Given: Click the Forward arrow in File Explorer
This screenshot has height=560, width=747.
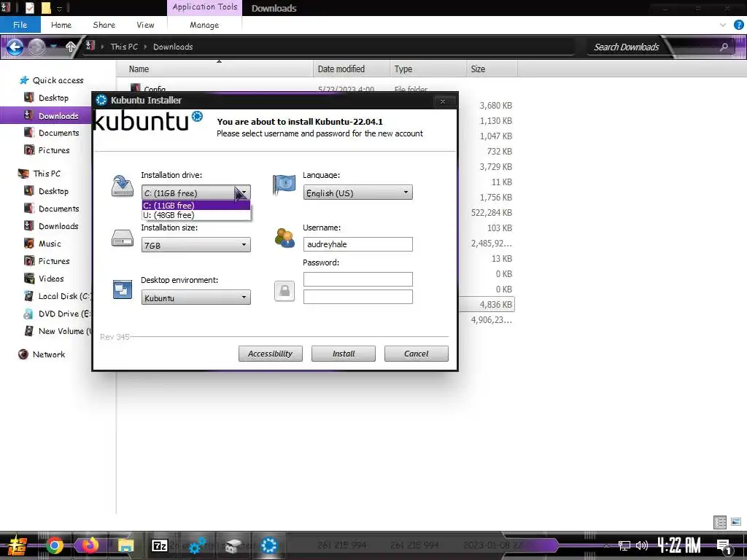Looking at the screenshot, I should click(36, 47).
